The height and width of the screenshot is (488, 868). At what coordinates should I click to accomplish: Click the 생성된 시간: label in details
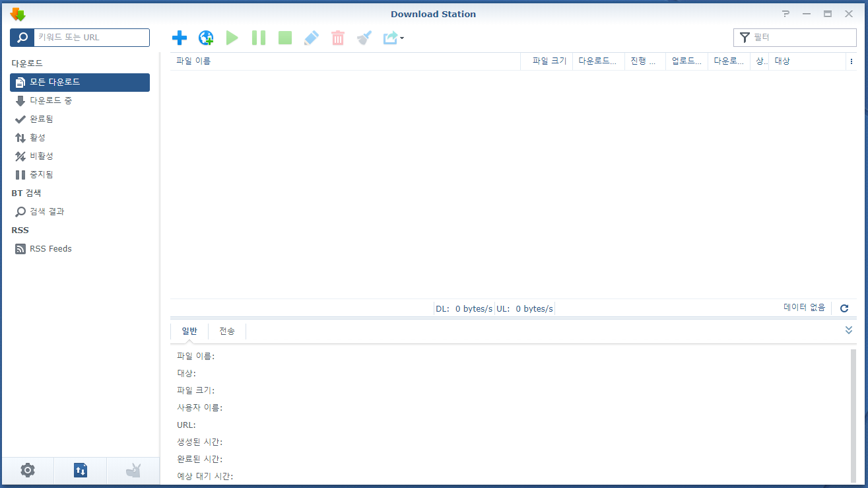[199, 442]
